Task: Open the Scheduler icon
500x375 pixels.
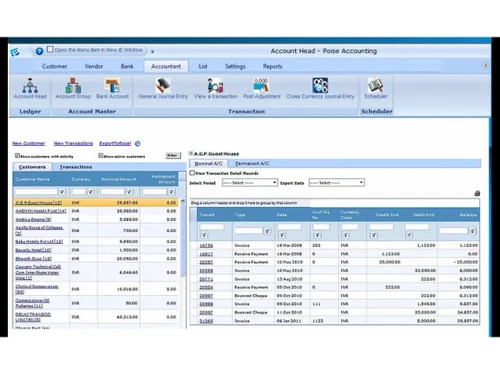Action: point(376,89)
